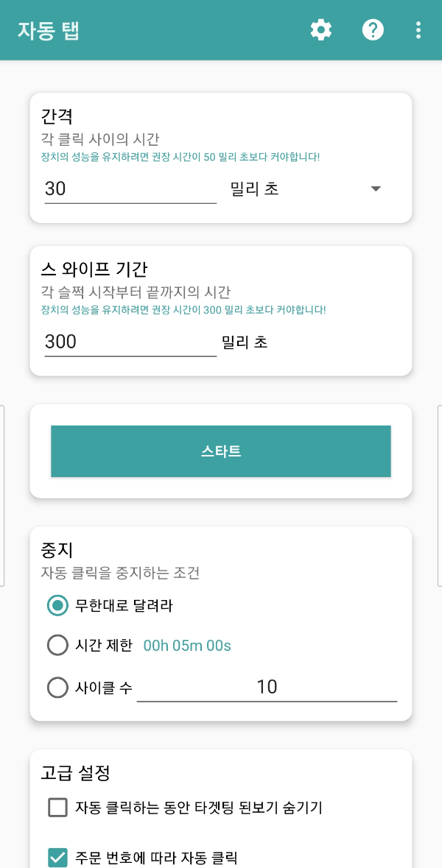
Task: Open the help question mark icon
Action: tap(373, 29)
